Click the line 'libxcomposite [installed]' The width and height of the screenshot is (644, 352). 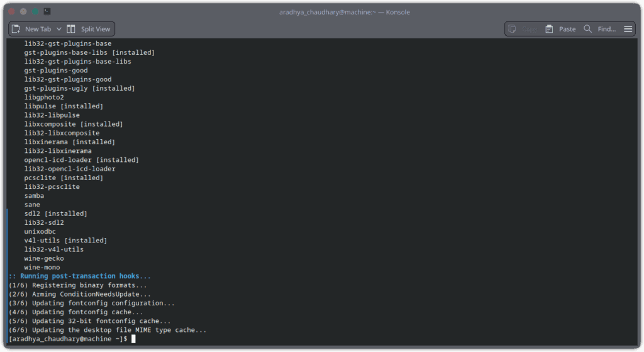coord(74,124)
